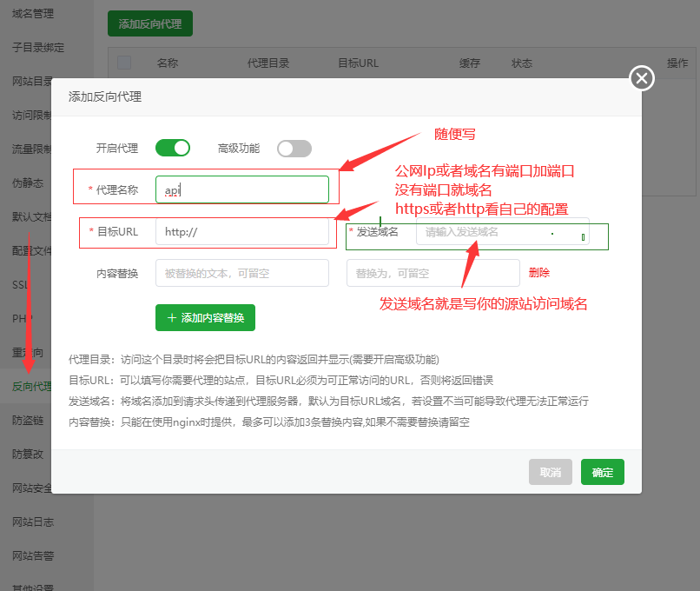Click the 被替换的文本 input field
This screenshot has width=700, height=591.
(241, 273)
